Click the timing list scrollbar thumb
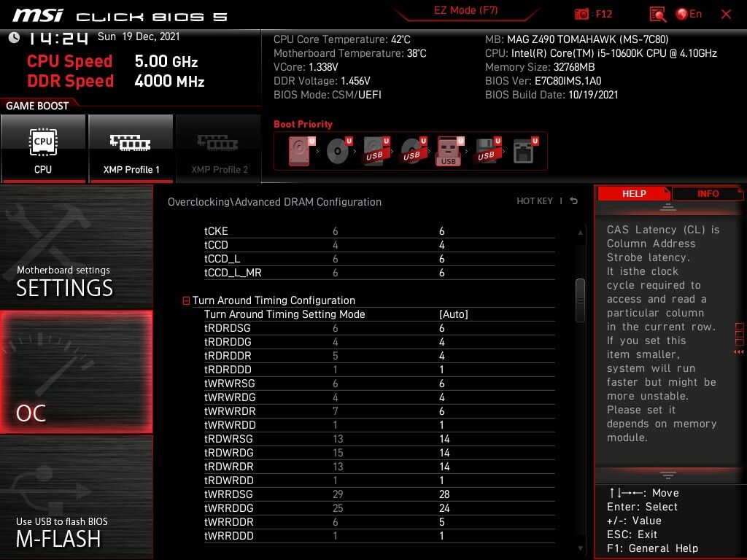 (x=580, y=300)
